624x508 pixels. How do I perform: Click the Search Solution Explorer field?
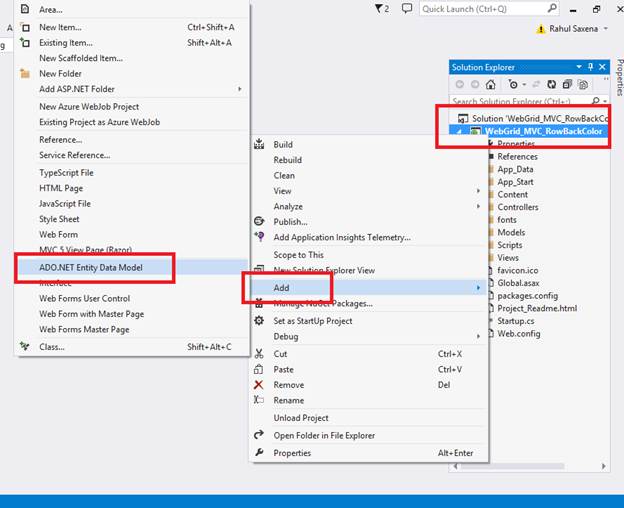pos(521,101)
